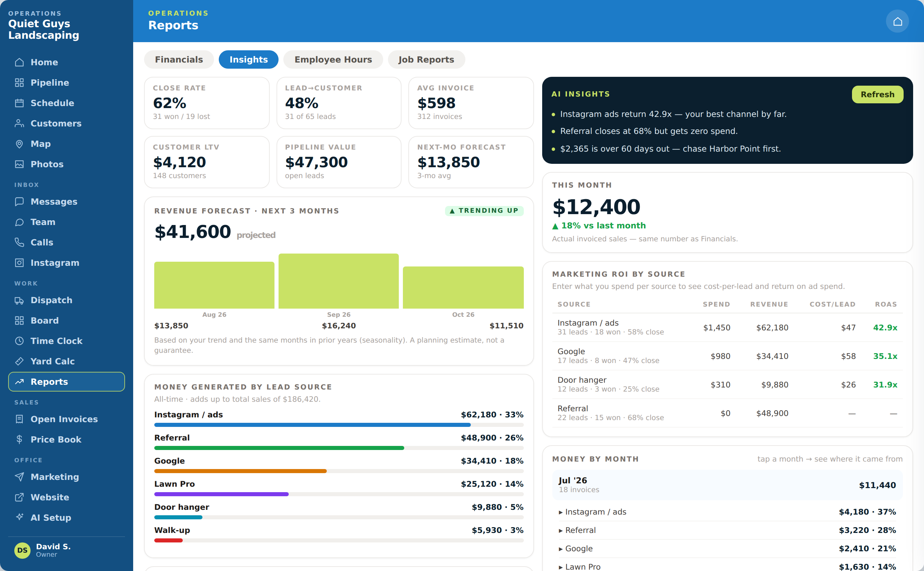Click the Walk-up red progress bar
924x571 pixels.
coord(168,540)
